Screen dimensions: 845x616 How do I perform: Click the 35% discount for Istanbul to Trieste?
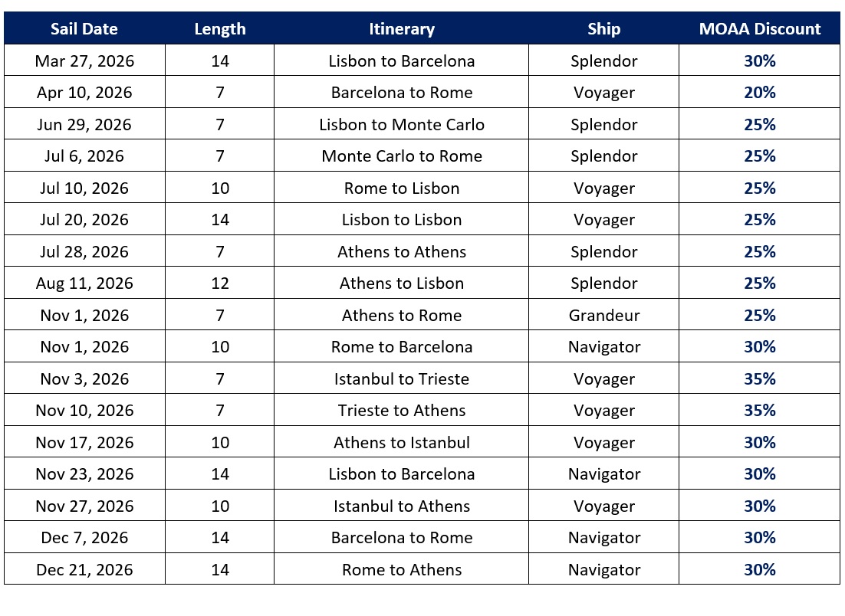point(759,379)
